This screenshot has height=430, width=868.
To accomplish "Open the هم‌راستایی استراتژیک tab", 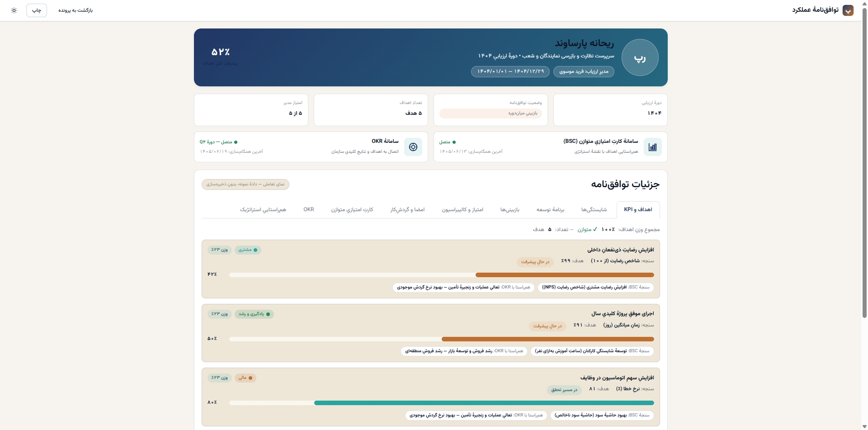I will click(263, 210).
